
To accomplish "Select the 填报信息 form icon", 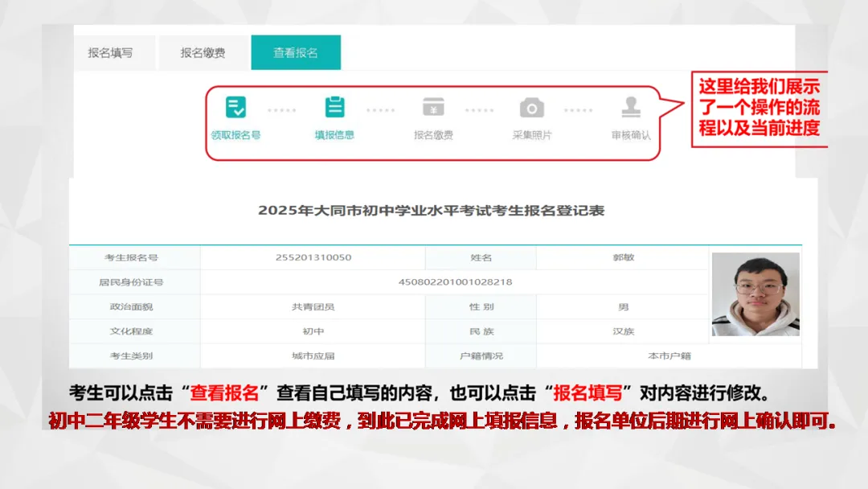I will (x=335, y=108).
